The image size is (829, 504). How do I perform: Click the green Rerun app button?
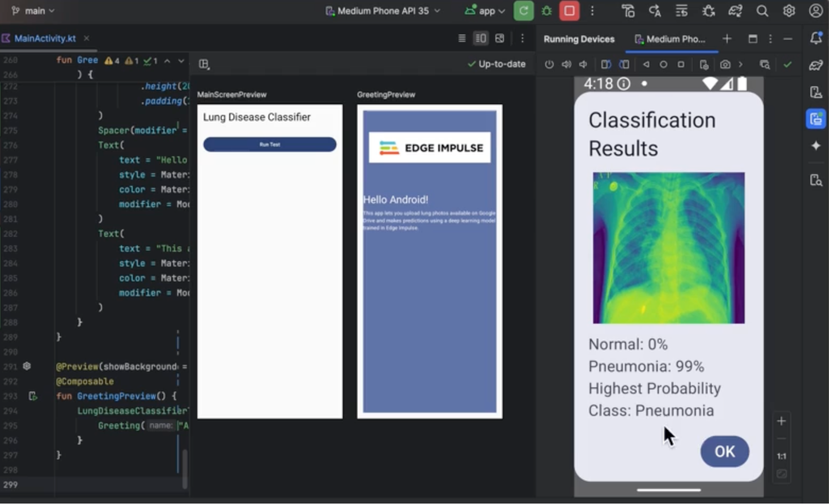click(523, 11)
